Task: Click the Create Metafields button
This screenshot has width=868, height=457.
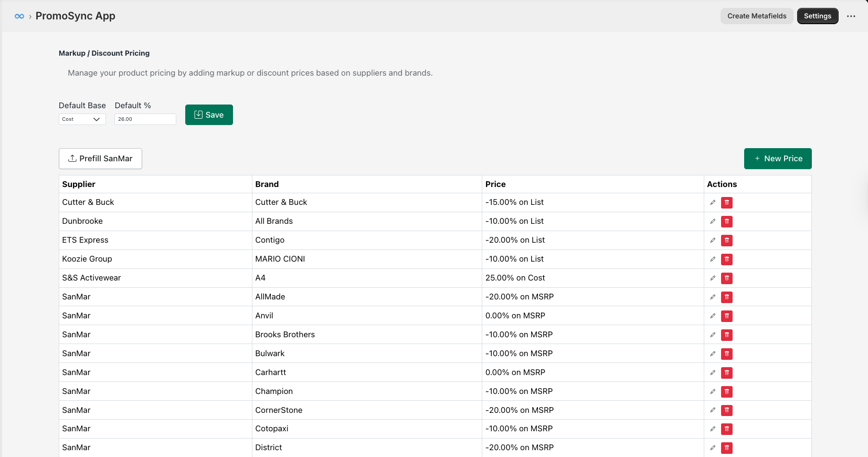Action: (x=757, y=16)
